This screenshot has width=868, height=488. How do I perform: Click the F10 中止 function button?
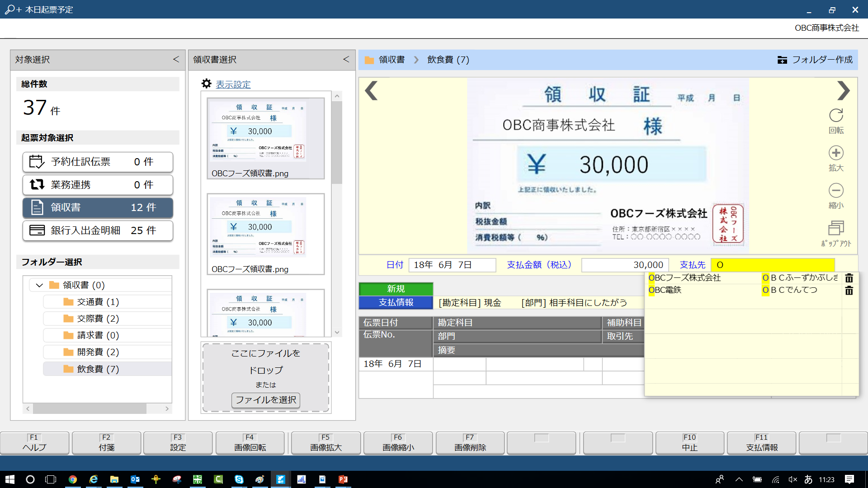[x=690, y=443]
